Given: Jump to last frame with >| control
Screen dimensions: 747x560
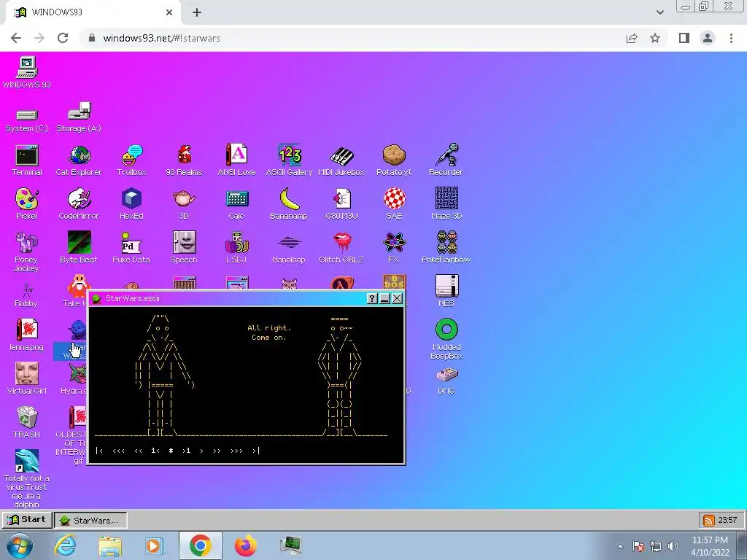Looking at the screenshot, I should (x=256, y=451).
